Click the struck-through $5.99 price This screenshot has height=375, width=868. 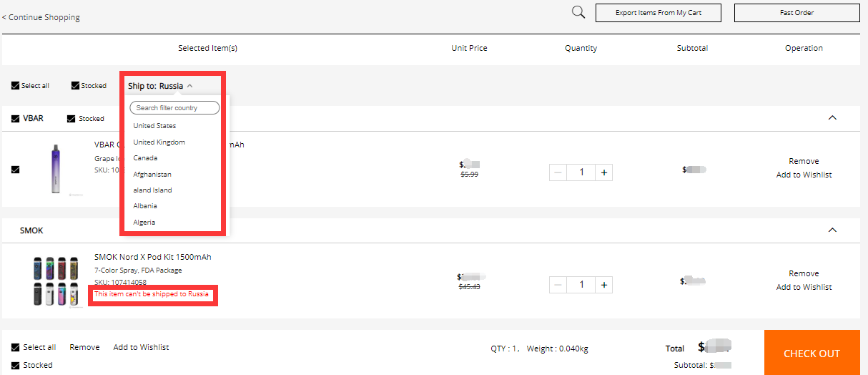pyautogui.click(x=469, y=174)
